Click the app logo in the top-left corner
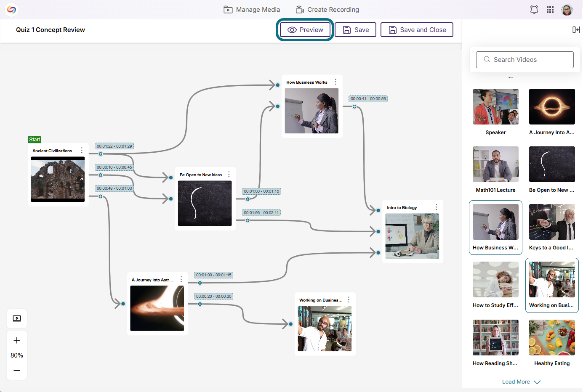The width and height of the screenshot is (583, 392). 11,9
